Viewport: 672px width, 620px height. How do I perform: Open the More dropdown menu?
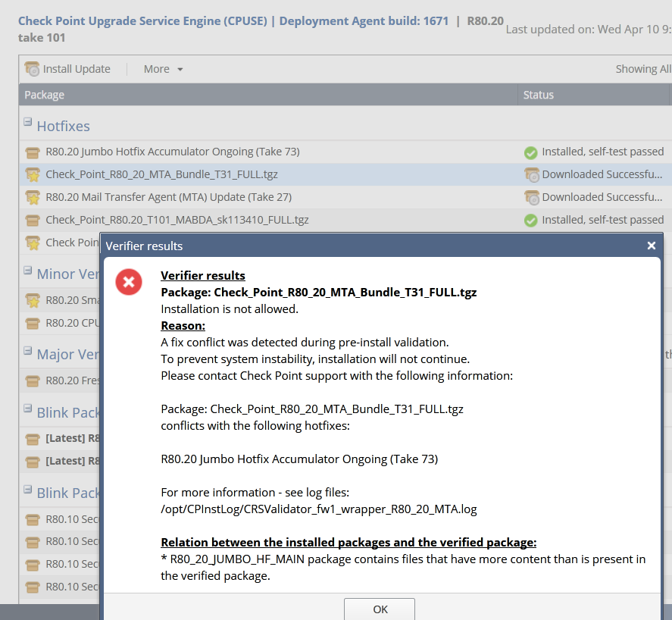tap(164, 69)
